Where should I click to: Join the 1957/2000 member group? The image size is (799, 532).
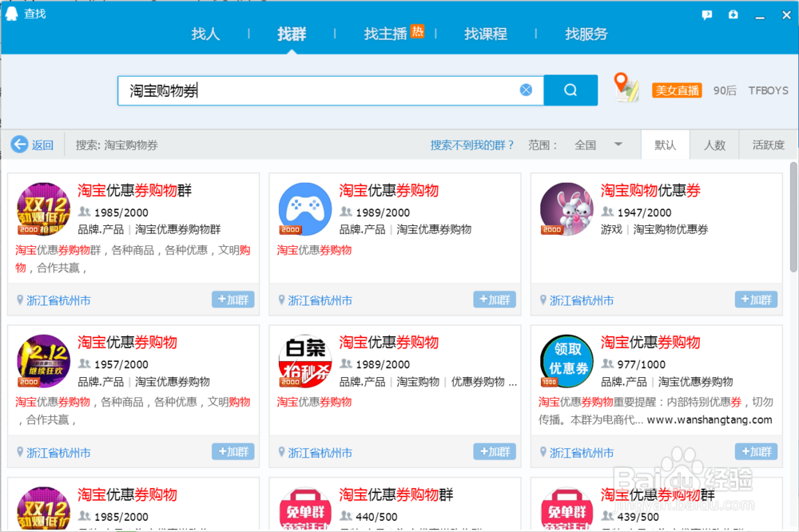(x=233, y=451)
